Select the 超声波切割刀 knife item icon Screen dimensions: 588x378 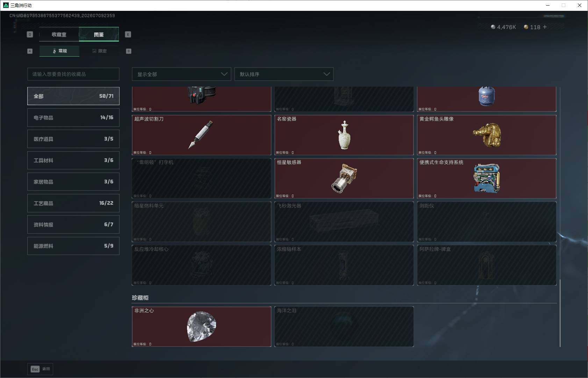point(201,135)
